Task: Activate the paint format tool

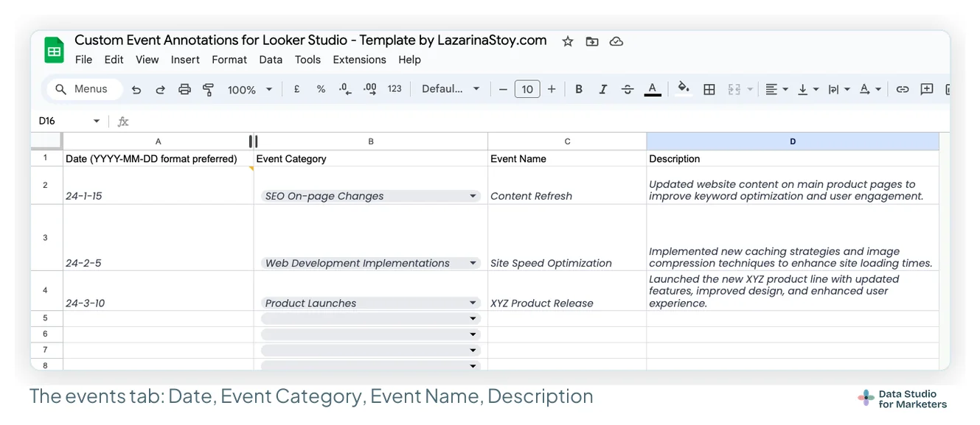Action: pos(208,89)
